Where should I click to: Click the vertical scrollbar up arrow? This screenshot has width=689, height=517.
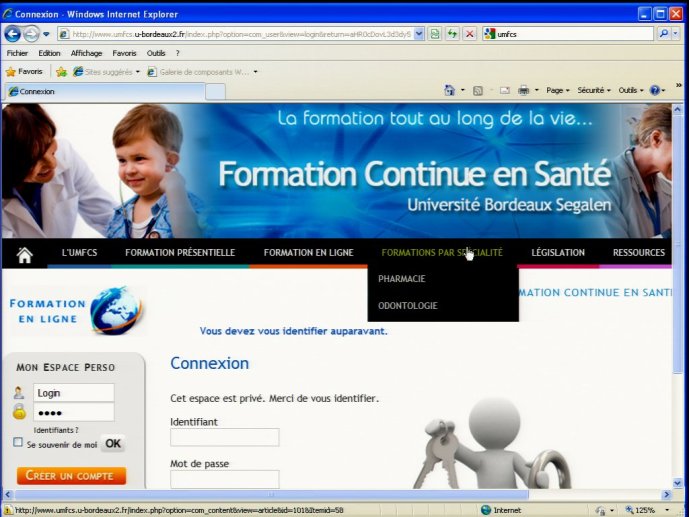[x=678, y=109]
